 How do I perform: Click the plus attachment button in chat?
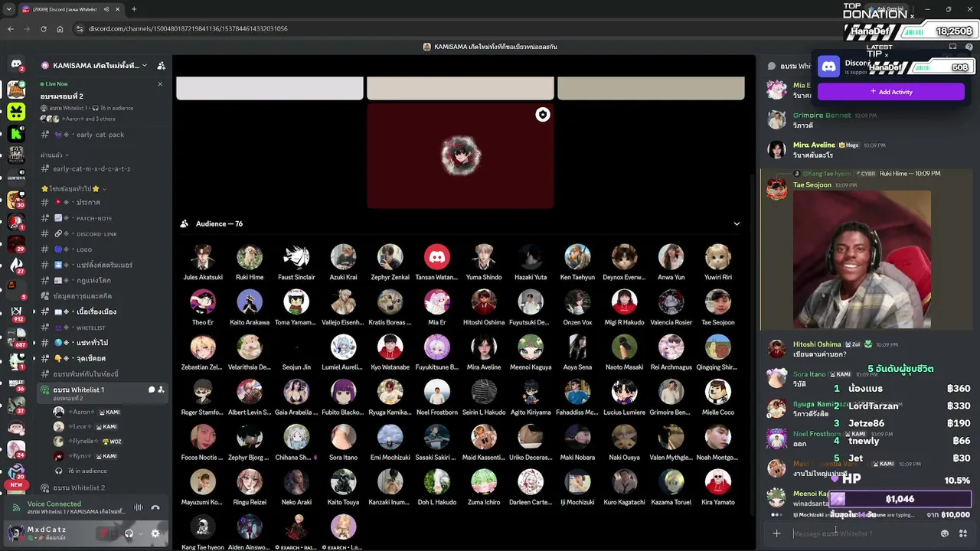pos(776,533)
